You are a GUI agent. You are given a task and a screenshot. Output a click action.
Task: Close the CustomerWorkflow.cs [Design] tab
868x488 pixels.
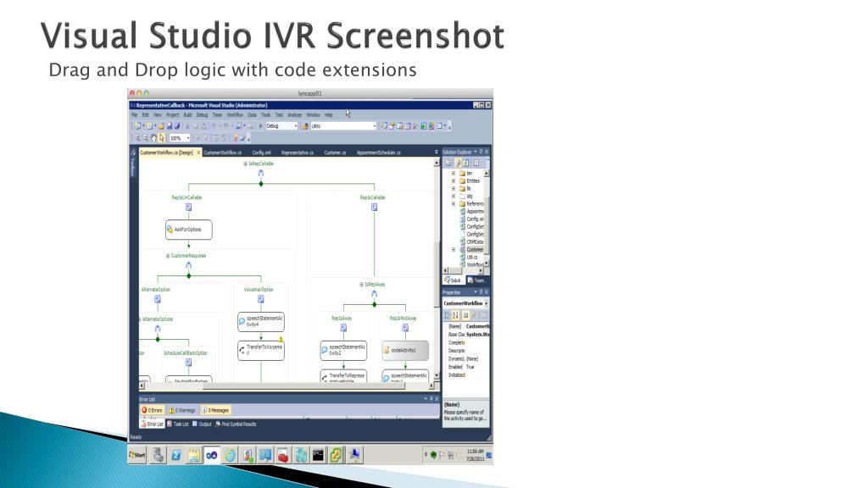198,152
